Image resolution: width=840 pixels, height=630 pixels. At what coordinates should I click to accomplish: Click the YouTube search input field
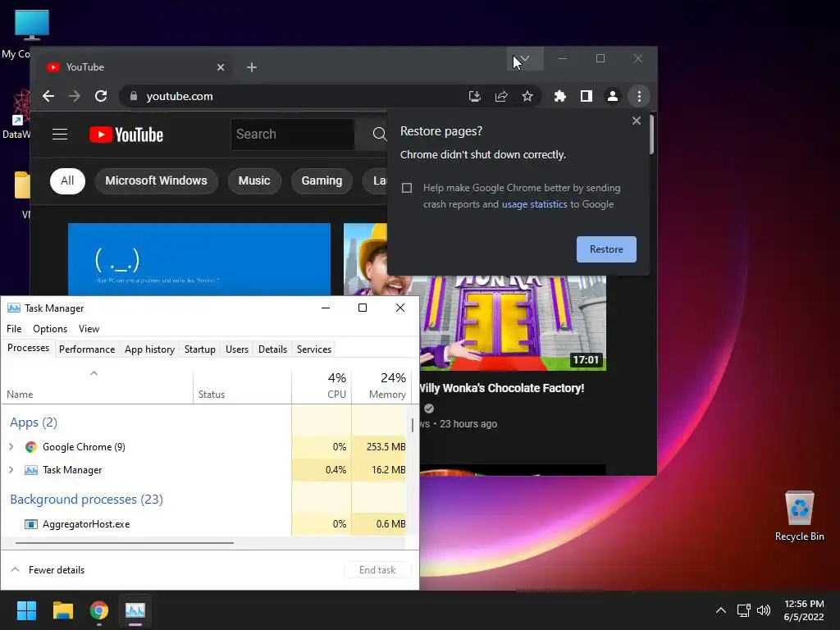click(293, 134)
